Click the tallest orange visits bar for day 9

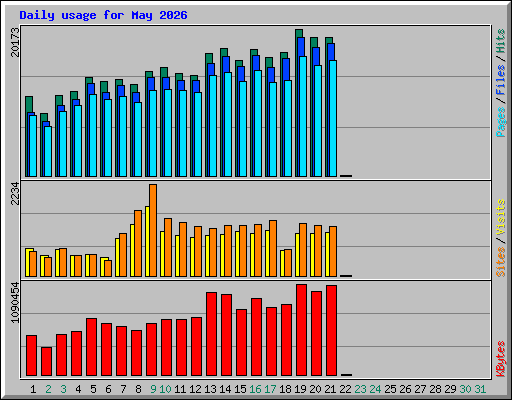pyautogui.click(x=153, y=230)
